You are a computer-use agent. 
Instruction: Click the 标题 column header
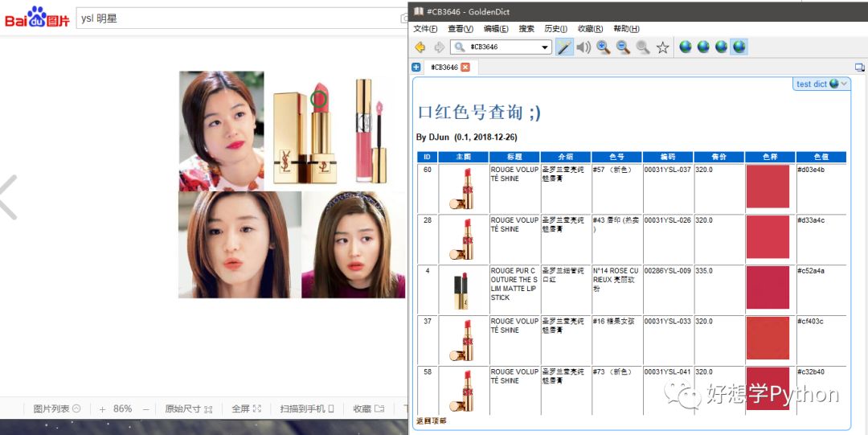point(515,157)
